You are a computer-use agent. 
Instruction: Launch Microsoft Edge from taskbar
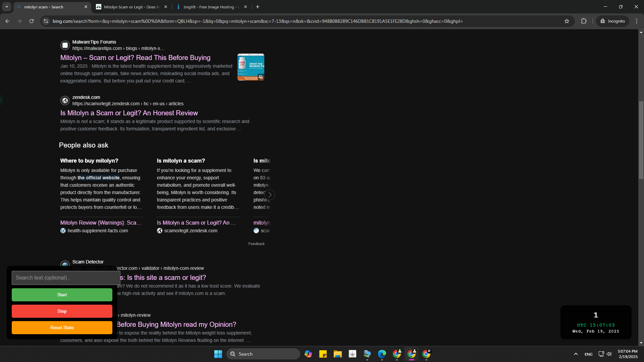pyautogui.click(x=382, y=354)
